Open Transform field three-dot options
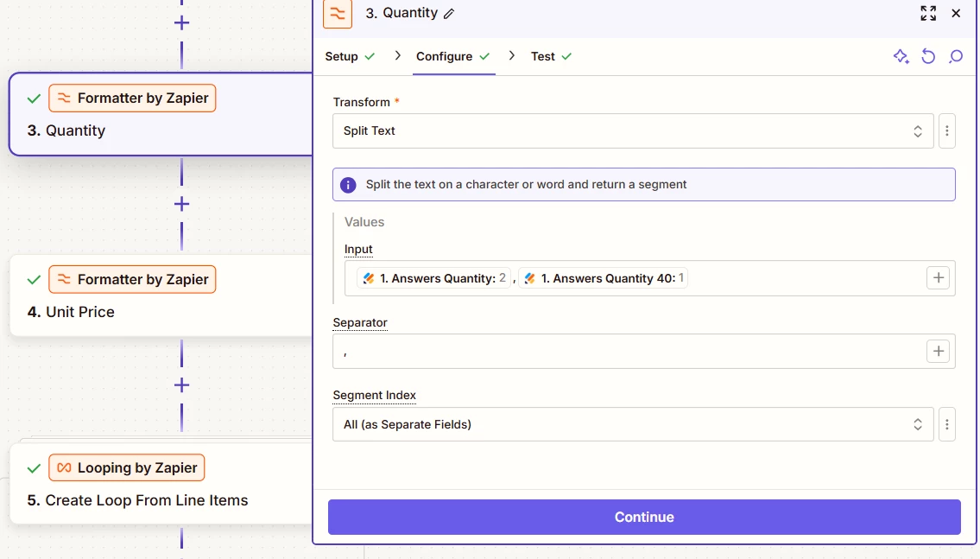Screen dimensions: 980x559 (947, 130)
